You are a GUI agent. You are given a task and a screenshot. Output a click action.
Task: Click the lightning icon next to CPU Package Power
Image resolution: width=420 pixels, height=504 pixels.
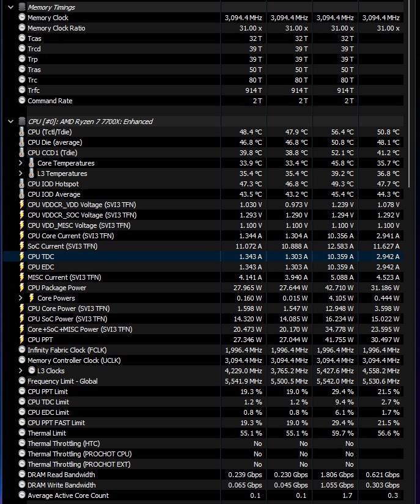22,288
